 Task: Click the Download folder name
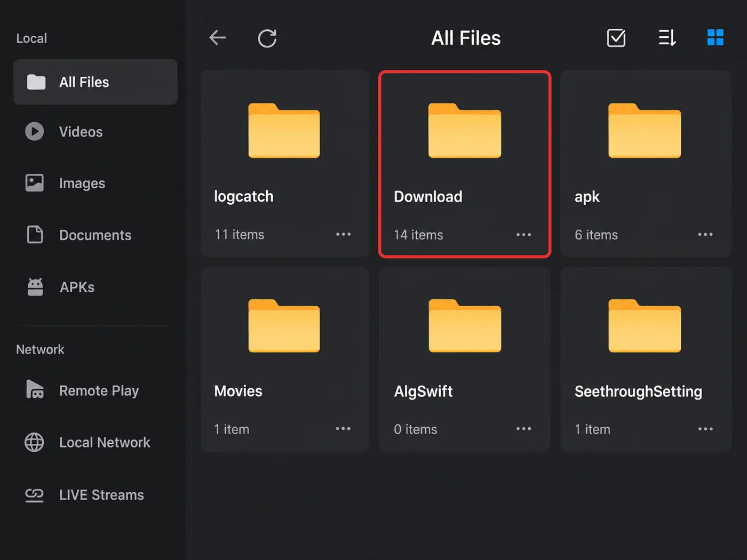tap(428, 196)
